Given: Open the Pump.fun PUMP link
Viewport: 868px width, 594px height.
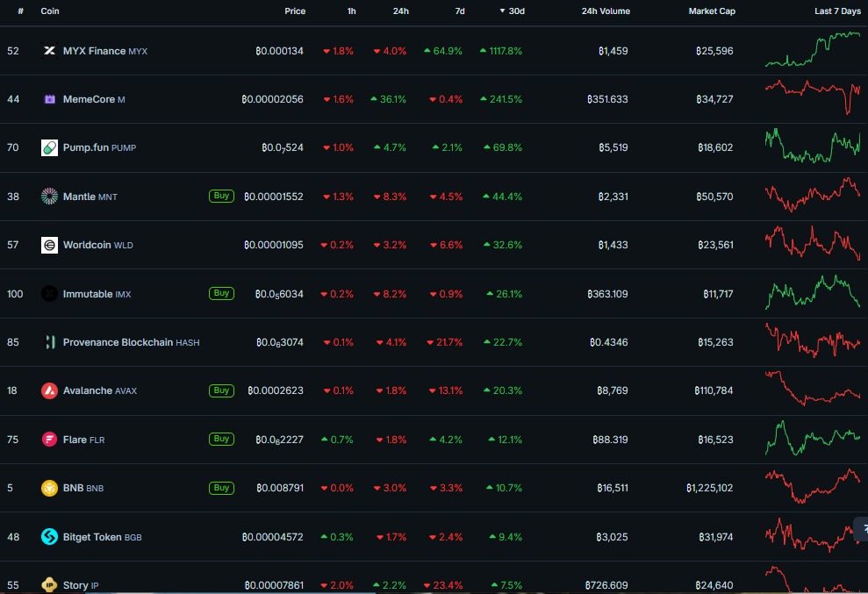Looking at the screenshot, I should coord(100,147).
